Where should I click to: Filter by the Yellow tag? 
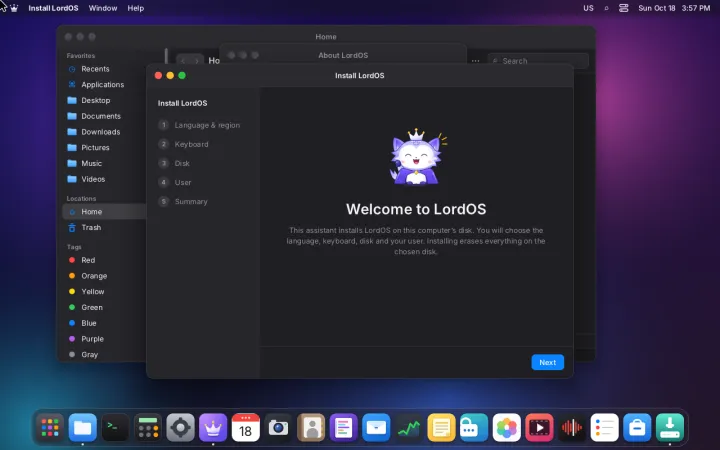click(x=104, y=292)
